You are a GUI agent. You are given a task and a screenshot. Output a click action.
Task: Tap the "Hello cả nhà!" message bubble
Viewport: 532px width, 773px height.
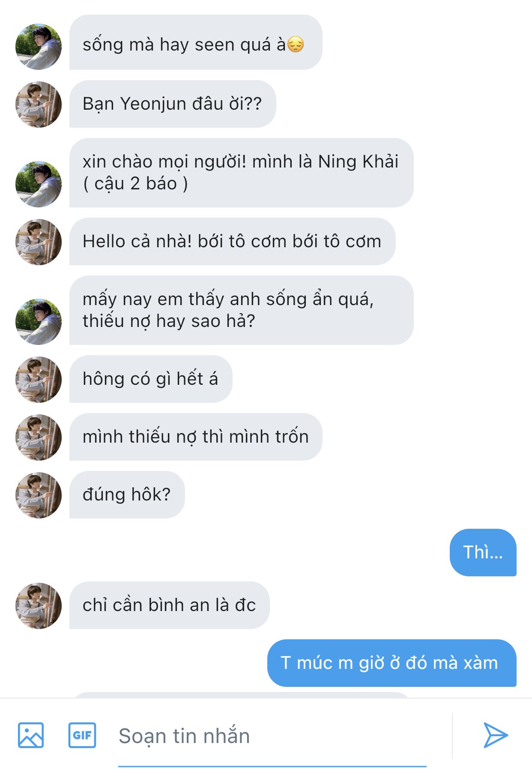click(232, 241)
